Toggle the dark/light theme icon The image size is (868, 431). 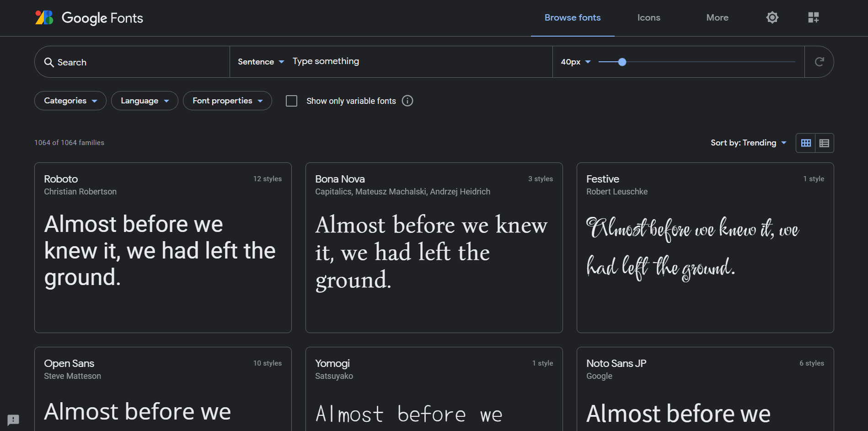pyautogui.click(x=772, y=17)
